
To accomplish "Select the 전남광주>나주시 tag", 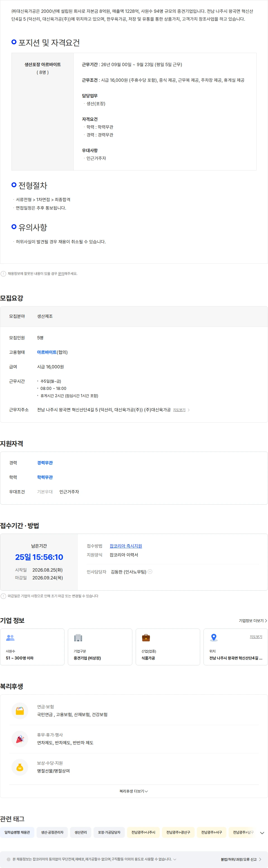I will point(143,832).
